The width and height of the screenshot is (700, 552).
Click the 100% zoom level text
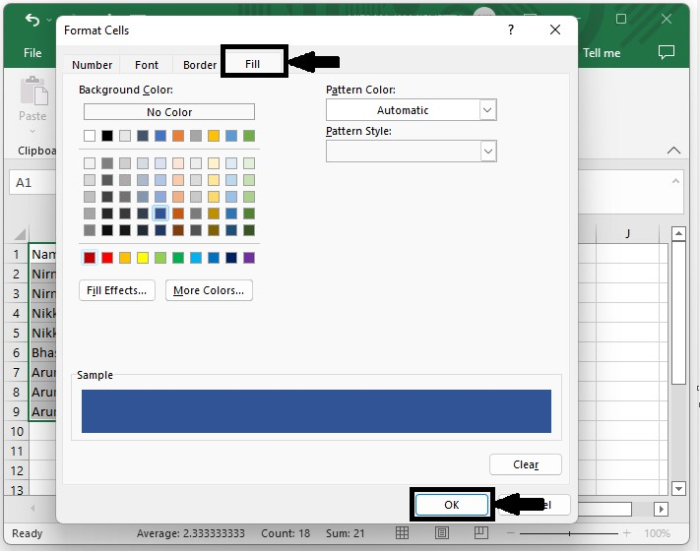click(657, 533)
